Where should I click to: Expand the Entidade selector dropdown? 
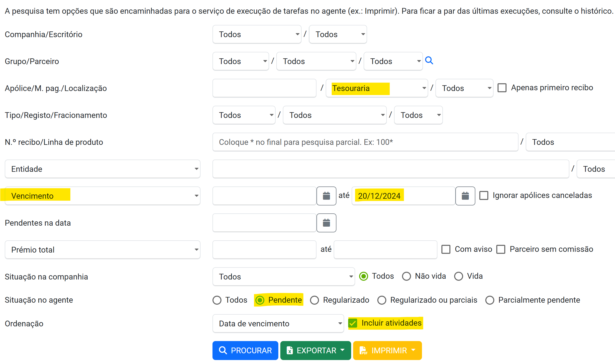pos(102,169)
